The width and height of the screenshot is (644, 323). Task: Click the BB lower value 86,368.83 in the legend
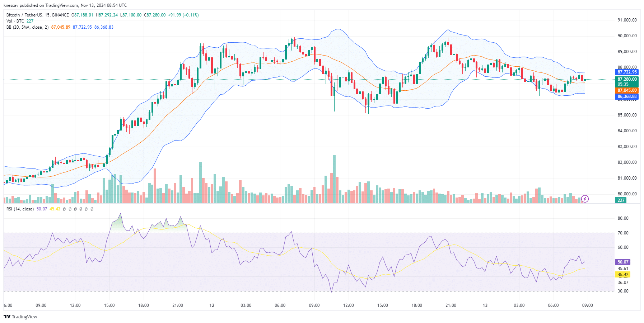104,27
